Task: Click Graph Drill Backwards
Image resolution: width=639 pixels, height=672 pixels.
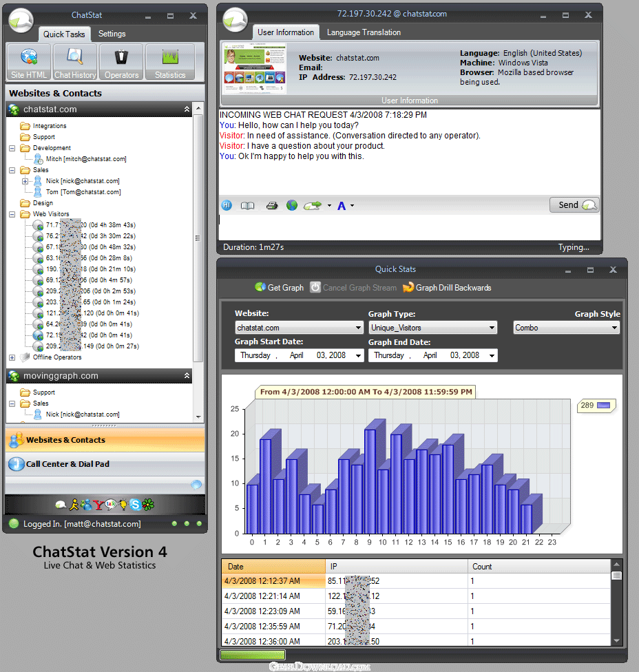Action: pyautogui.click(x=447, y=287)
